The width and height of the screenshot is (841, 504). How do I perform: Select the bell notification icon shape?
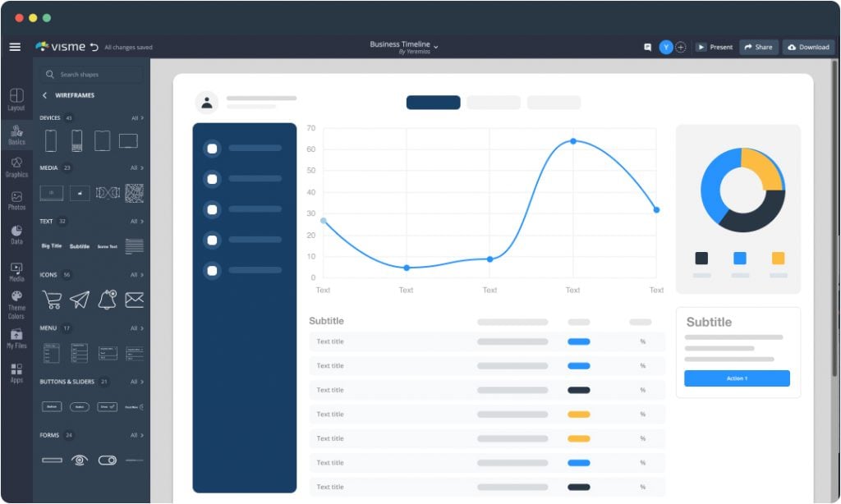107,300
